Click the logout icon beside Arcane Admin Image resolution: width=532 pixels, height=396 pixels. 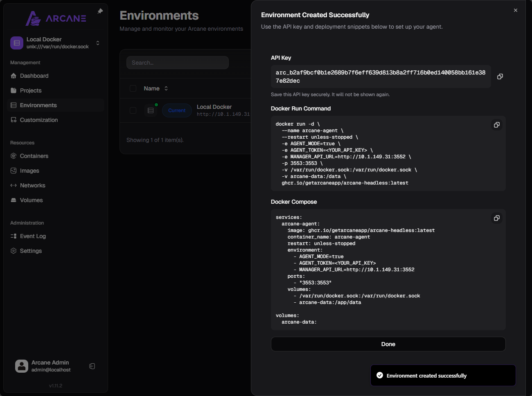point(92,366)
